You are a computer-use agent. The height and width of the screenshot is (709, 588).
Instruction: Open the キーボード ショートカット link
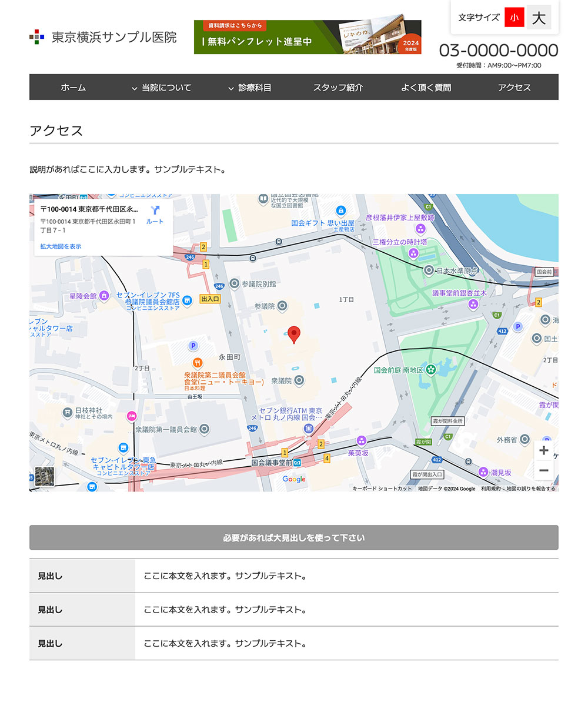pos(382,489)
